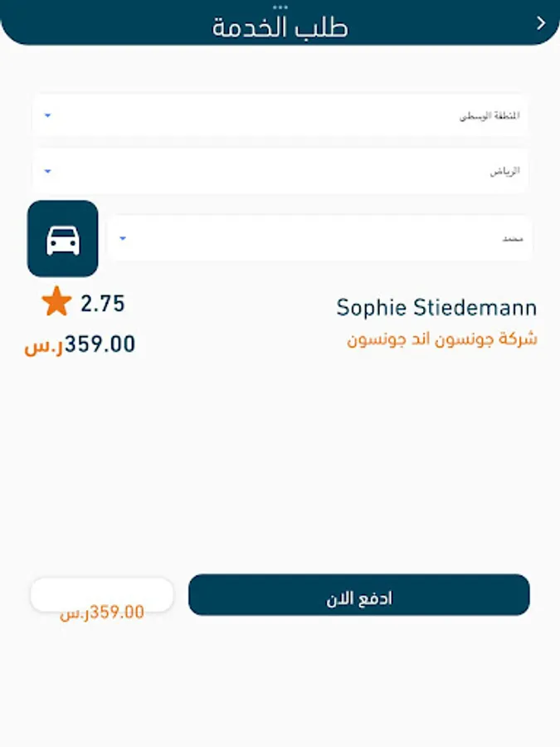
Task: Tap the small arrow beside the car icon
Action: [123, 238]
